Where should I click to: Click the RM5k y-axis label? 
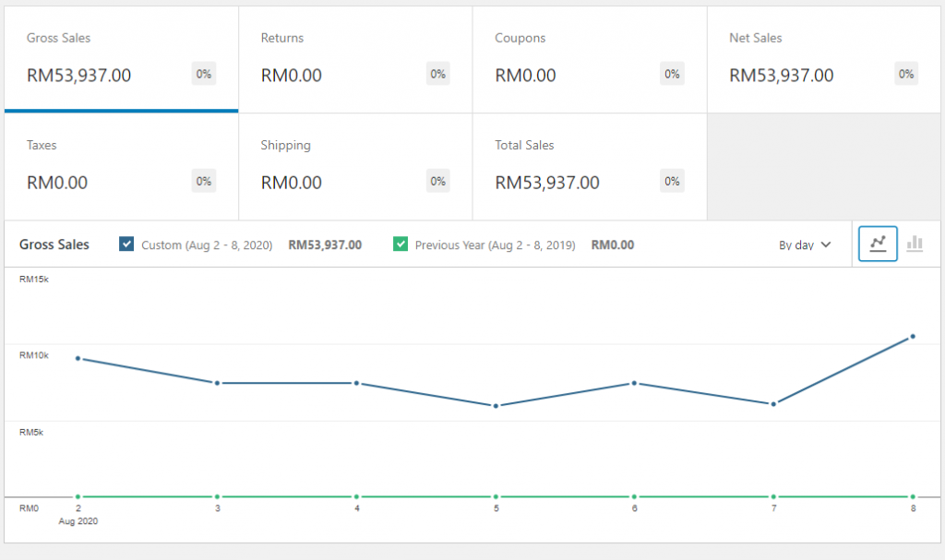point(31,432)
